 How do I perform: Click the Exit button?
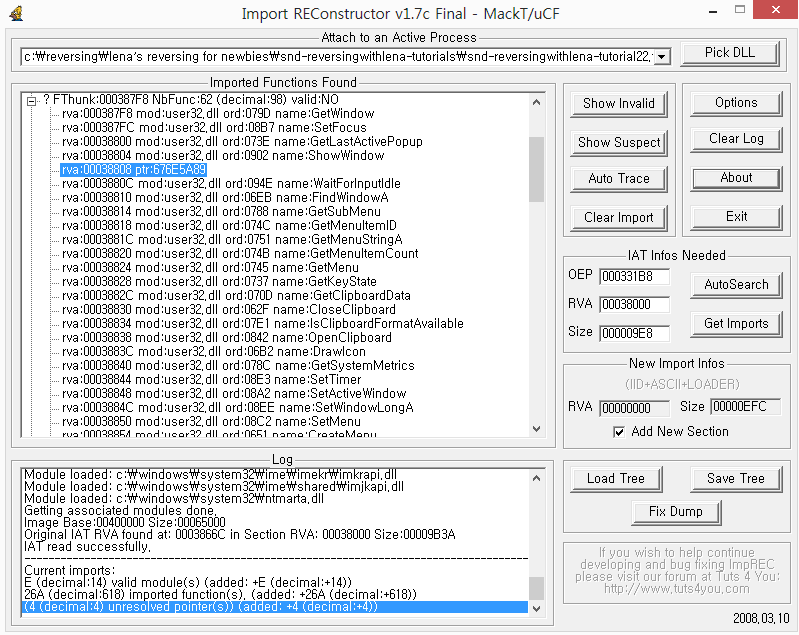[736, 217]
